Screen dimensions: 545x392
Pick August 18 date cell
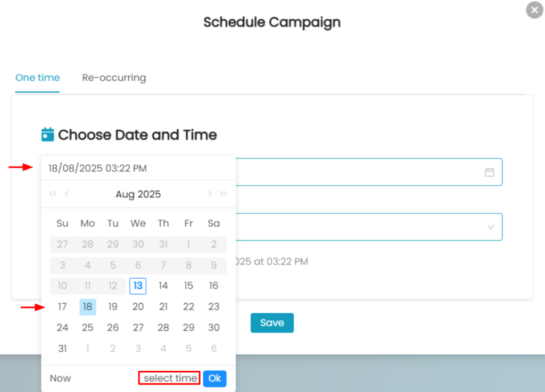pyautogui.click(x=88, y=307)
